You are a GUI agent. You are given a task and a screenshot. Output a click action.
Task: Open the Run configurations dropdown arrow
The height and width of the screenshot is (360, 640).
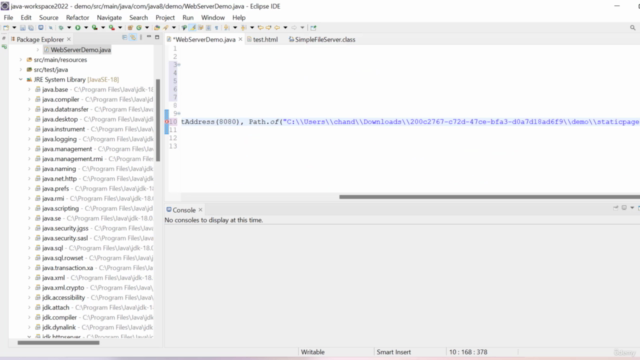pyautogui.click(x=86, y=28)
